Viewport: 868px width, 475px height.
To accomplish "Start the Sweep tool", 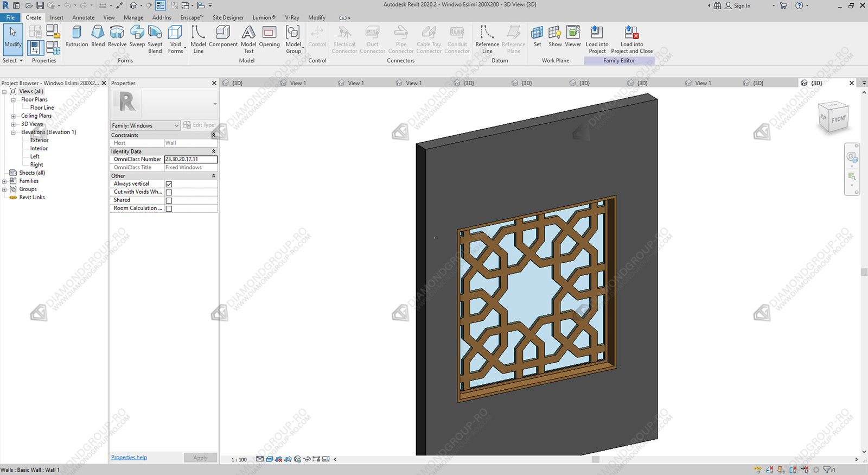I will [x=137, y=36].
